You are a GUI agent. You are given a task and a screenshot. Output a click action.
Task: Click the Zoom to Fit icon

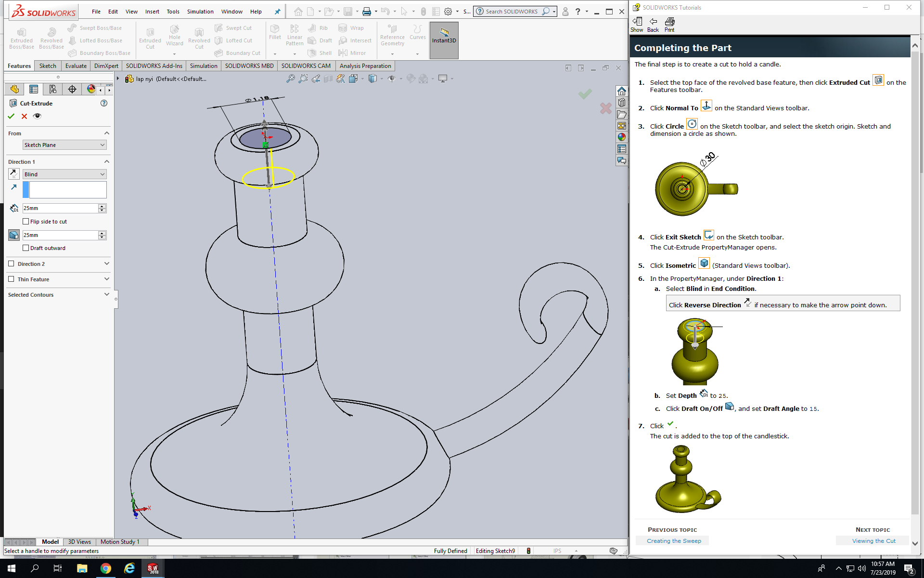[290, 79]
